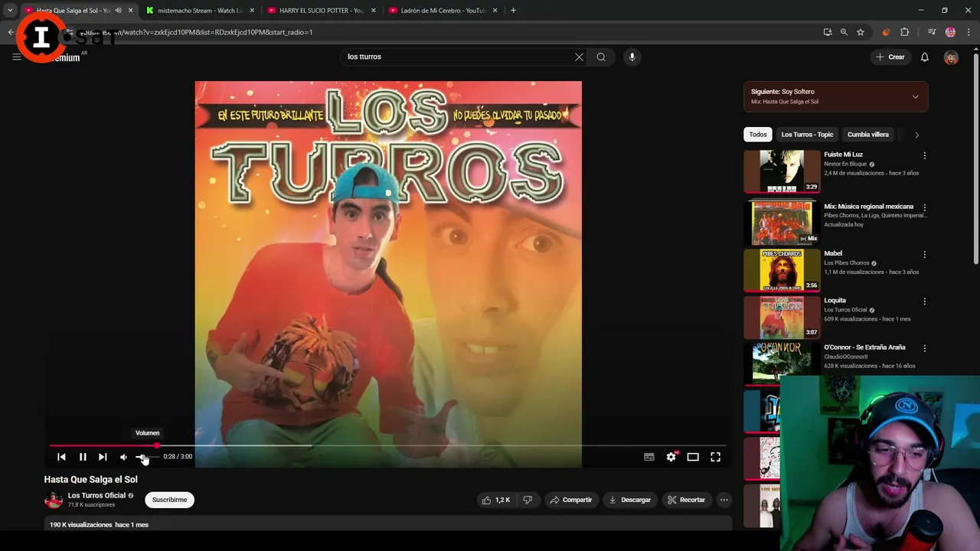Open options menu for Fuiste Mi Luz

924,155
